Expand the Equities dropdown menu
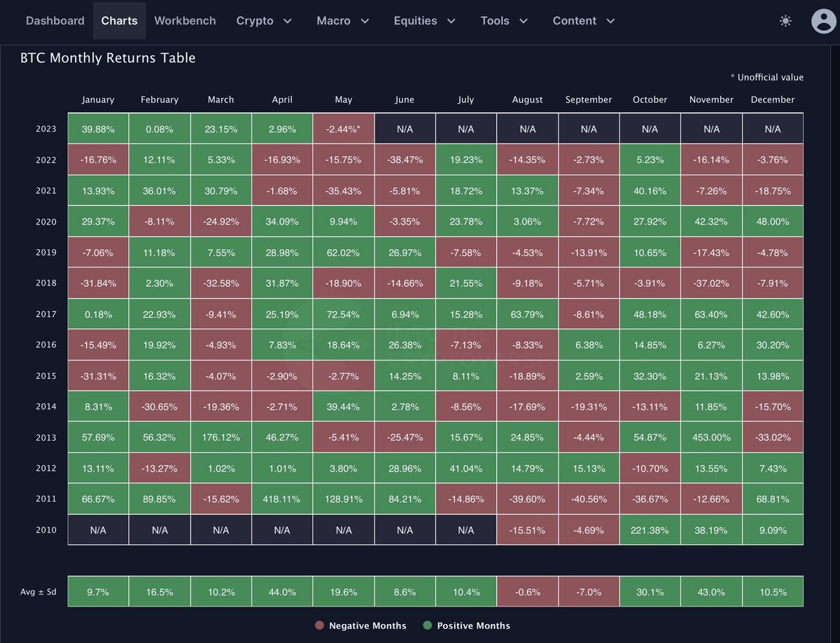 pyautogui.click(x=425, y=21)
